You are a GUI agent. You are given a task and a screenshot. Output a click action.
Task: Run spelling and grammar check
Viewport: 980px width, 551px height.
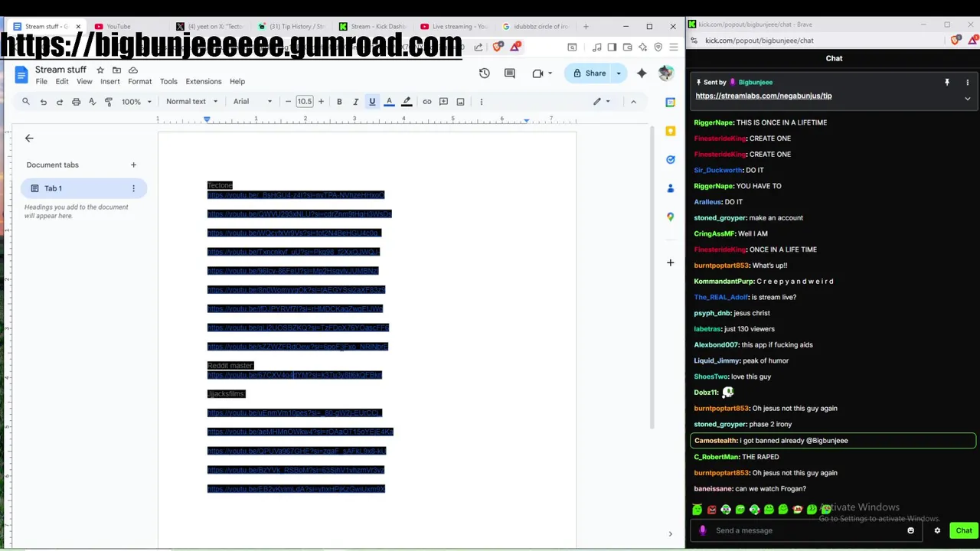(92, 102)
